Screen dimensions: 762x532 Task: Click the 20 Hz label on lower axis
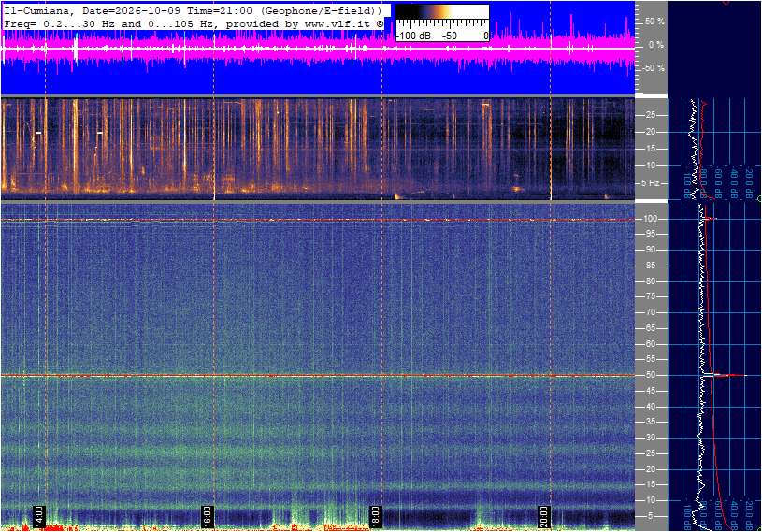[650, 469]
